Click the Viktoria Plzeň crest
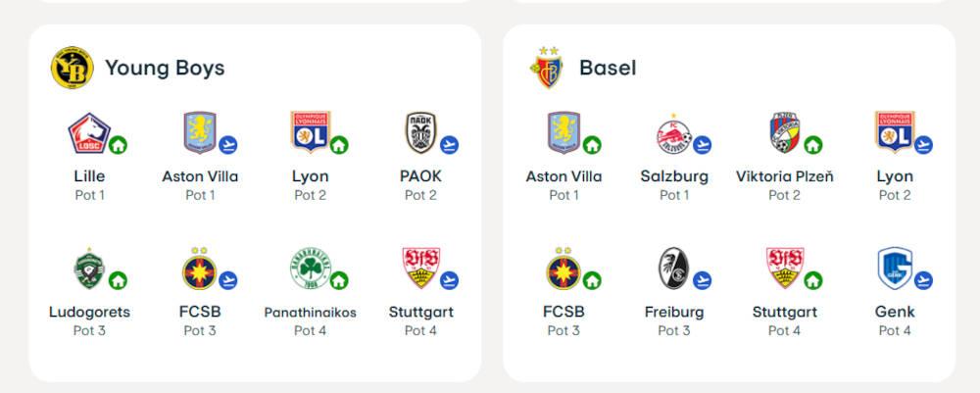Viewport: 980px width, 393px height. point(785,132)
